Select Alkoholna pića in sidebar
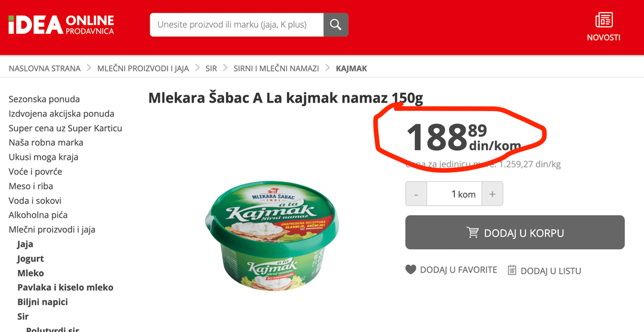 38,215
